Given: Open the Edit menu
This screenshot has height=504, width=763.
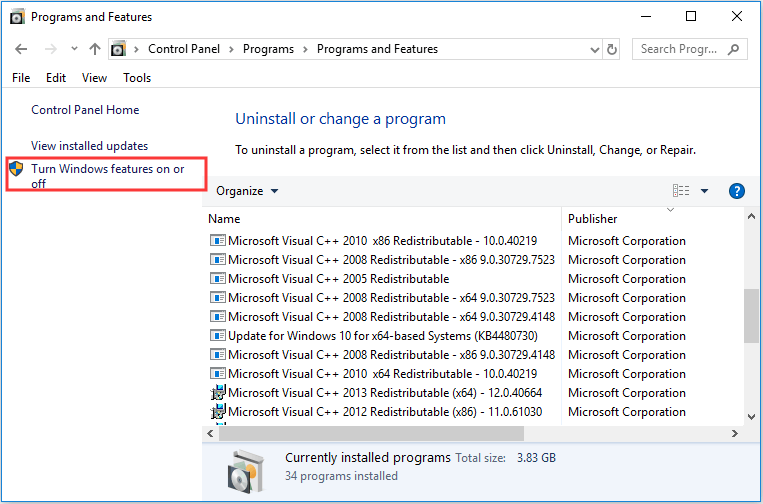Looking at the screenshot, I should (x=56, y=78).
